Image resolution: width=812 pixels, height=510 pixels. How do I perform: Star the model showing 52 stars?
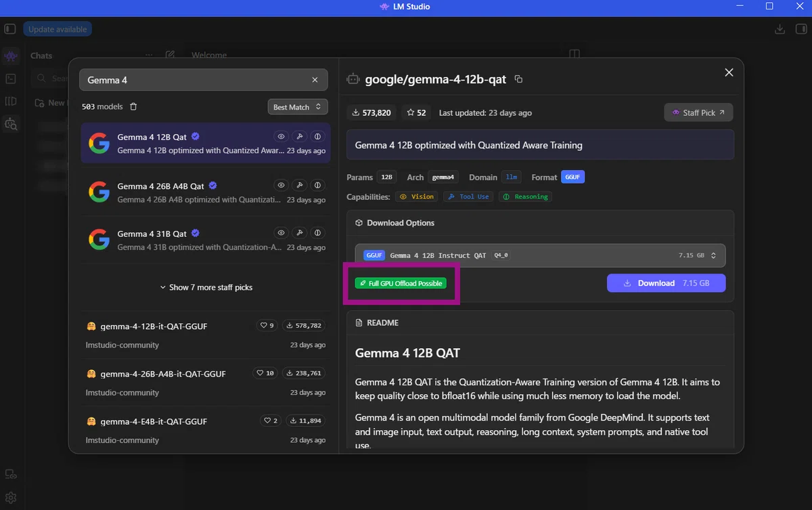[x=415, y=112]
